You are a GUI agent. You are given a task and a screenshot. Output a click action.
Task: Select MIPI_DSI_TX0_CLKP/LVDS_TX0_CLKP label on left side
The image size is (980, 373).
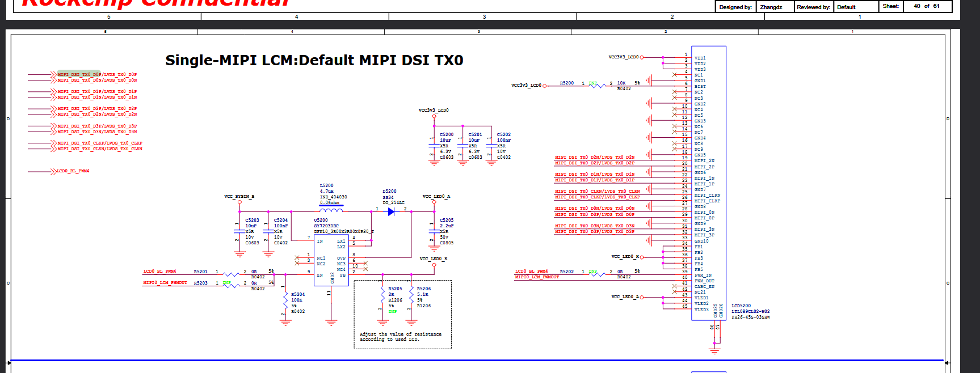(x=99, y=143)
